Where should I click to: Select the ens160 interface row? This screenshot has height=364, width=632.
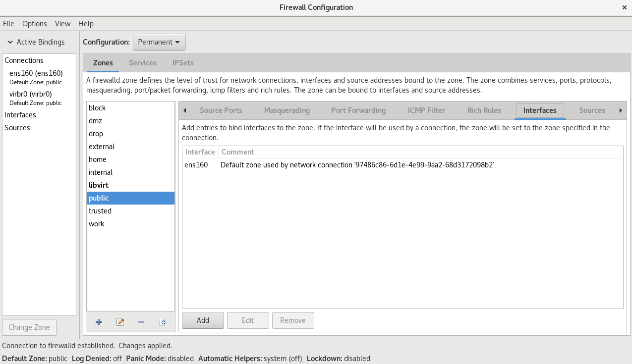click(x=402, y=165)
